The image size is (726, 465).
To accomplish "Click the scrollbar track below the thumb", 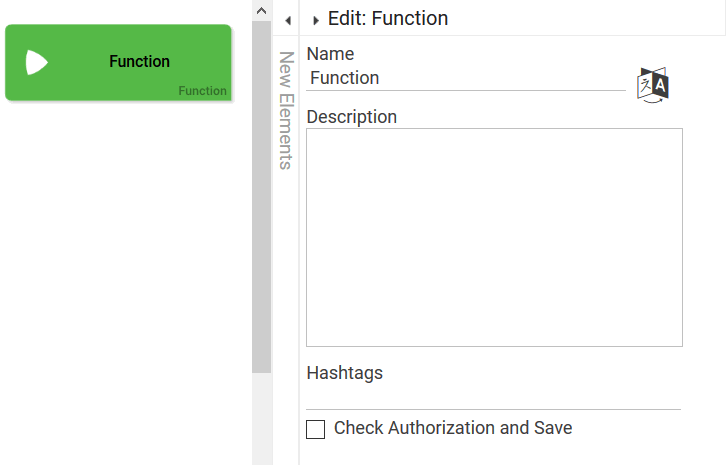I will click(261, 420).
